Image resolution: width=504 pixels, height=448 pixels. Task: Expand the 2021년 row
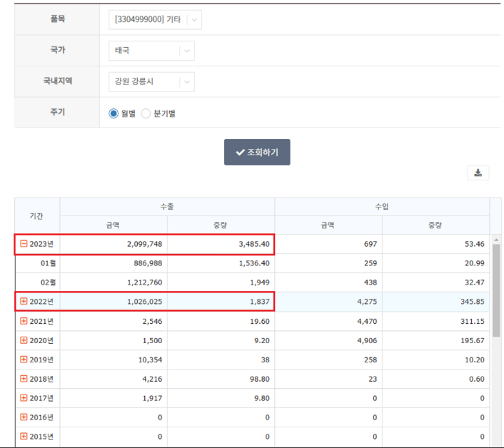24,321
